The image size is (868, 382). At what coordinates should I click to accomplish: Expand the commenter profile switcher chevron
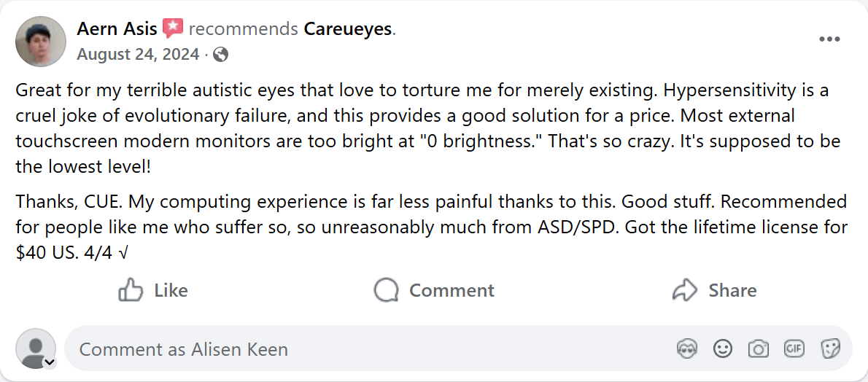[x=50, y=362]
